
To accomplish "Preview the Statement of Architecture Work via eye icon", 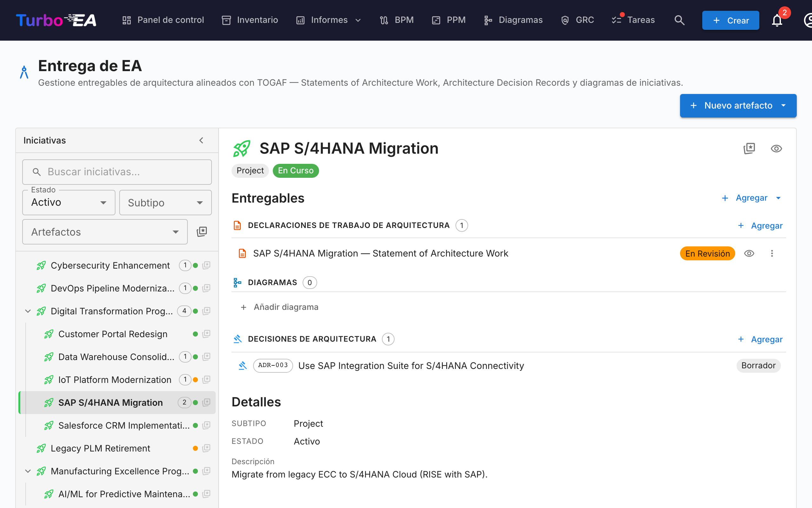I will pos(749,253).
